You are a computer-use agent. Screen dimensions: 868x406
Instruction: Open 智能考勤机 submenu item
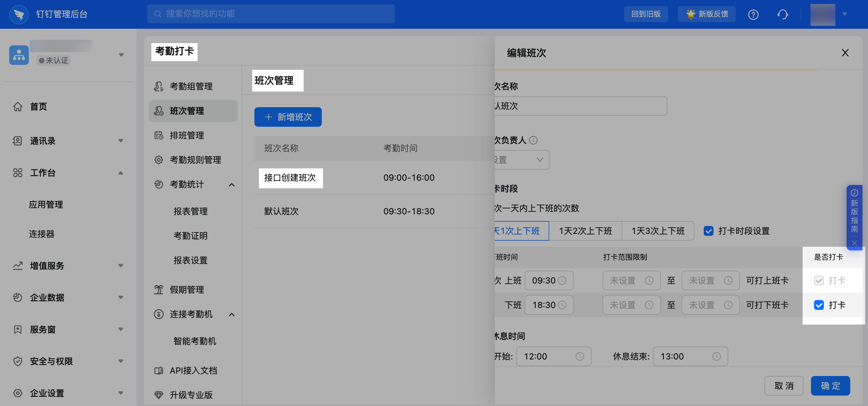click(x=195, y=341)
